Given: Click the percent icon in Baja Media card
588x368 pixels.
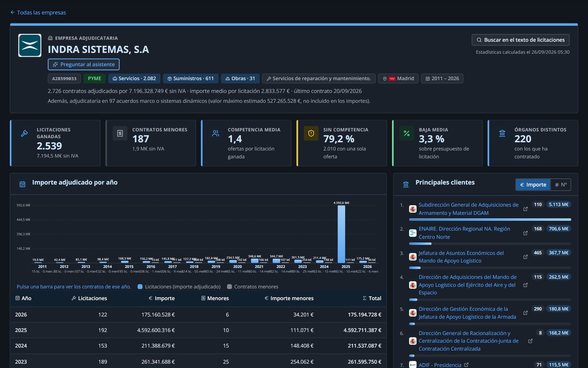Looking at the screenshot, I should click(407, 133).
